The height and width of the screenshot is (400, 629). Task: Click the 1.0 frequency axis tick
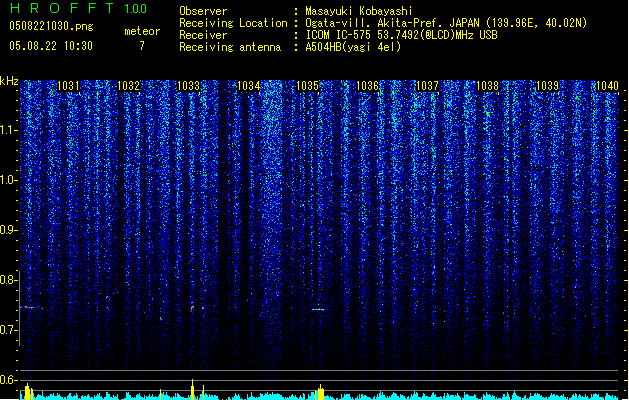coord(9,180)
